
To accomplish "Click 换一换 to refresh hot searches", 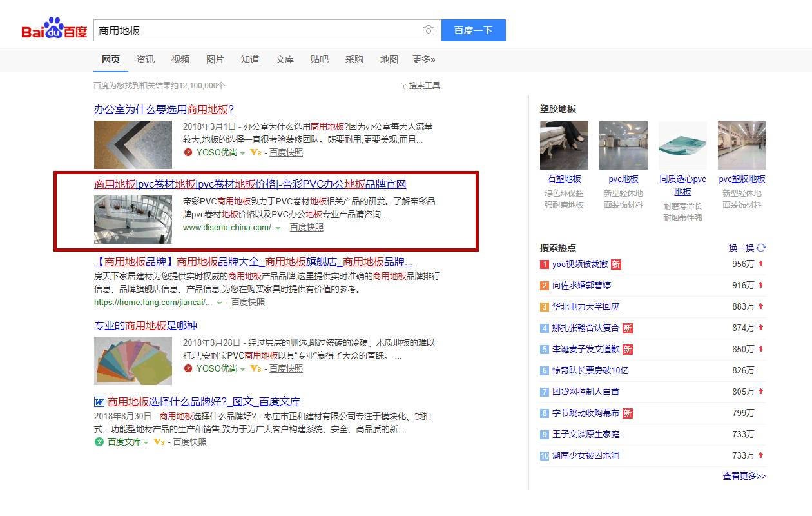I will pyautogui.click(x=741, y=248).
